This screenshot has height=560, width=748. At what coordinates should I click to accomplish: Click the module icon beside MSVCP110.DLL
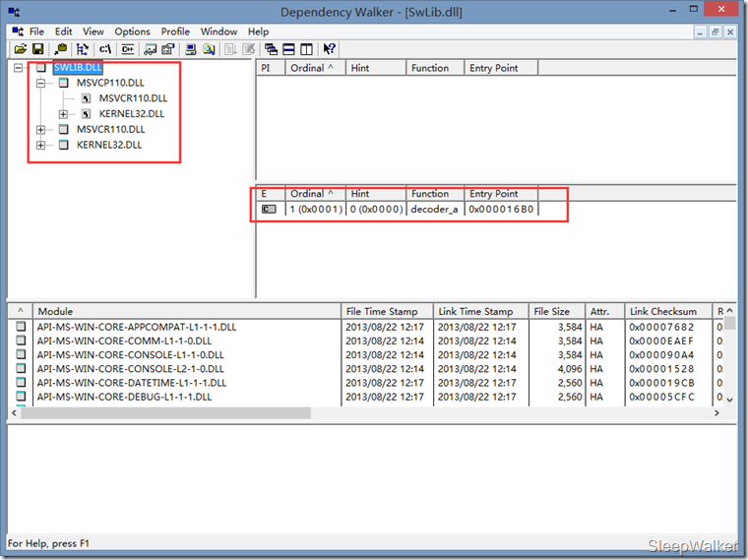(x=63, y=83)
